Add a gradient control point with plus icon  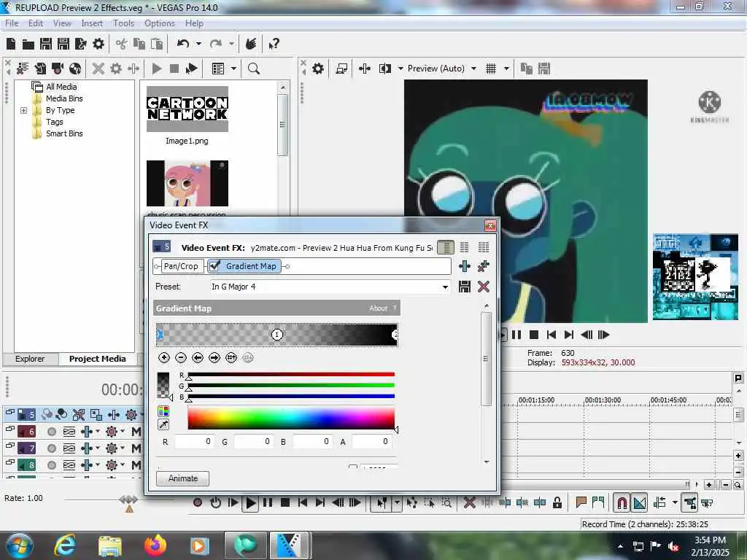[x=164, y=357]
